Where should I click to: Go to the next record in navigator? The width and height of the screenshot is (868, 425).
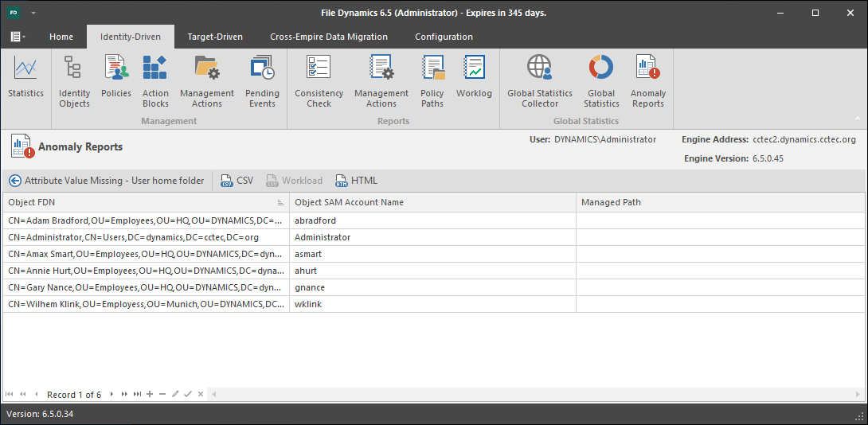111,394
